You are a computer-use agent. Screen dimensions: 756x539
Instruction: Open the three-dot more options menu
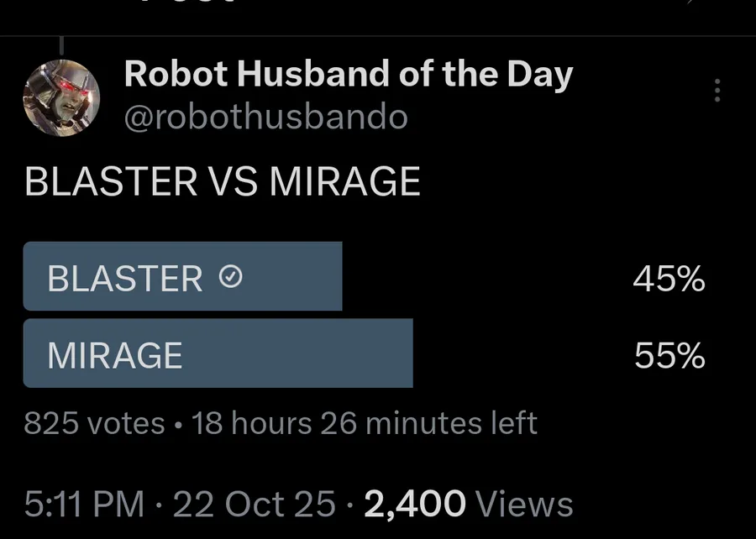[x=717, y=91]
